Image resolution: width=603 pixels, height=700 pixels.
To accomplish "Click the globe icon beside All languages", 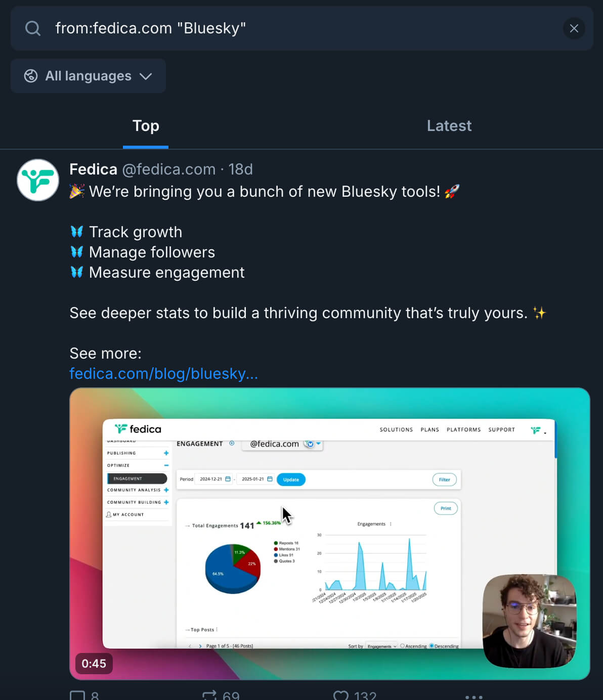I will click(31, 76).
